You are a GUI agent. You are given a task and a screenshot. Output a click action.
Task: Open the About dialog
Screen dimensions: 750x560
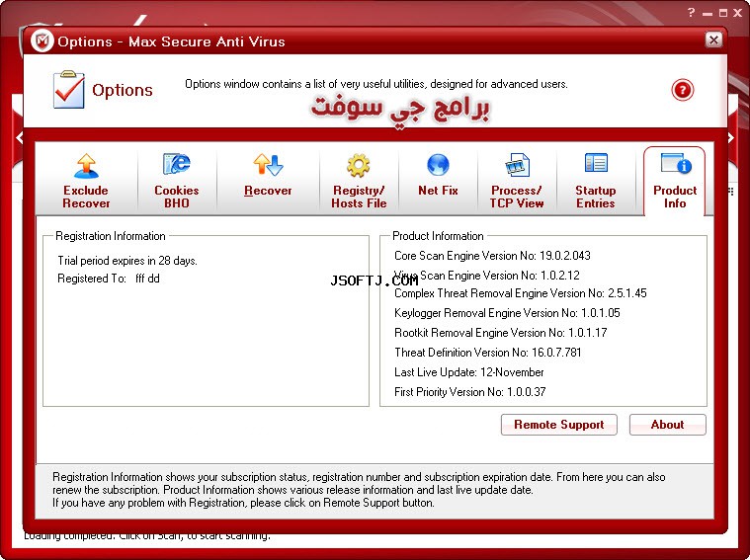tap(667, 425)
